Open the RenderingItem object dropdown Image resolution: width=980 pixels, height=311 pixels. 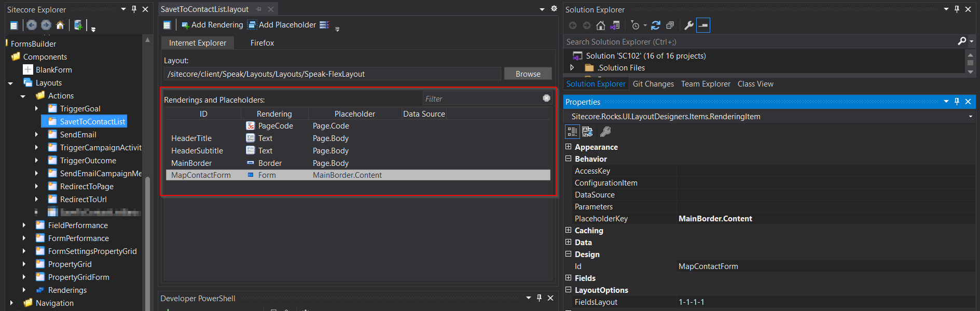coord(970,117)
